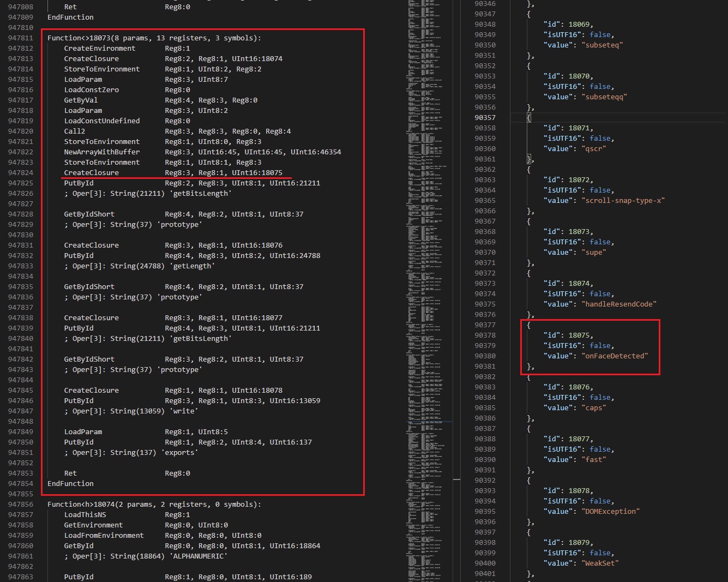Viewport: 728px width, 582px height.
Task: Click the 'write' string comment
Action: click(131, 411)
